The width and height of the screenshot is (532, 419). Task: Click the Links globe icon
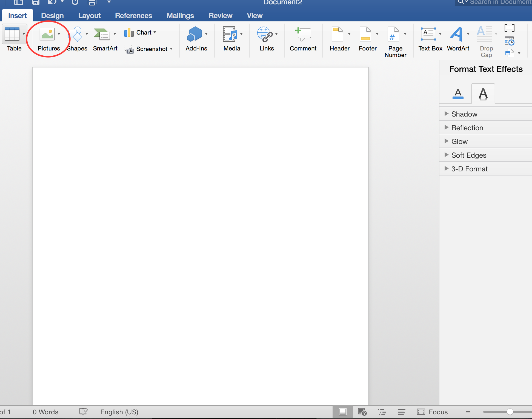point(265,34)
